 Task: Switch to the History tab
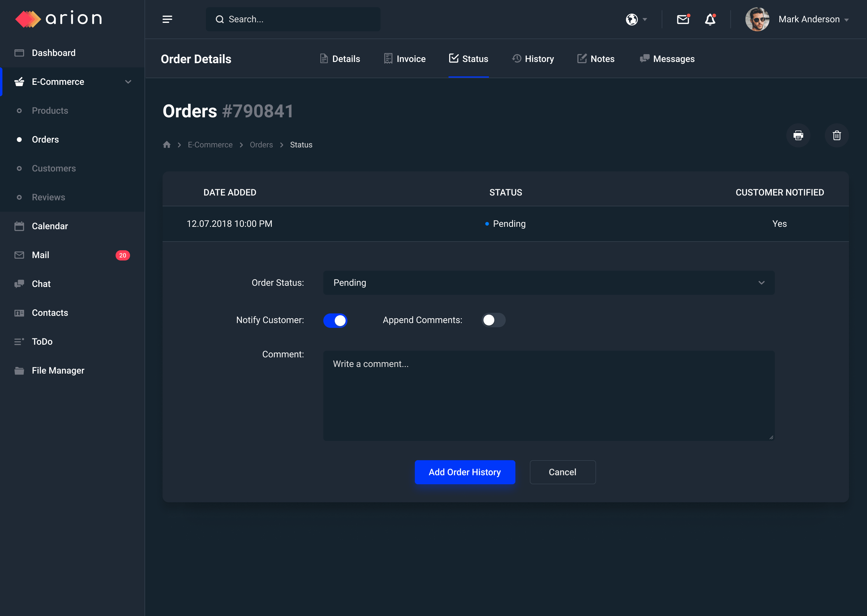coord(533,59)
